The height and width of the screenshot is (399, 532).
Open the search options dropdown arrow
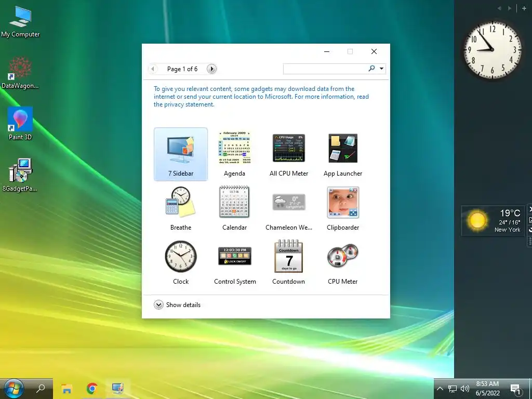(382, 69)
